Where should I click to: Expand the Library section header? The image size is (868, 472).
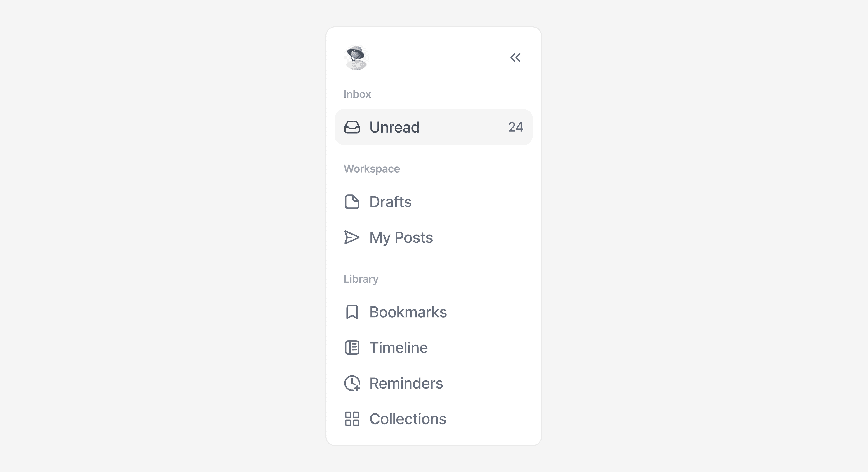coord(361,278)
